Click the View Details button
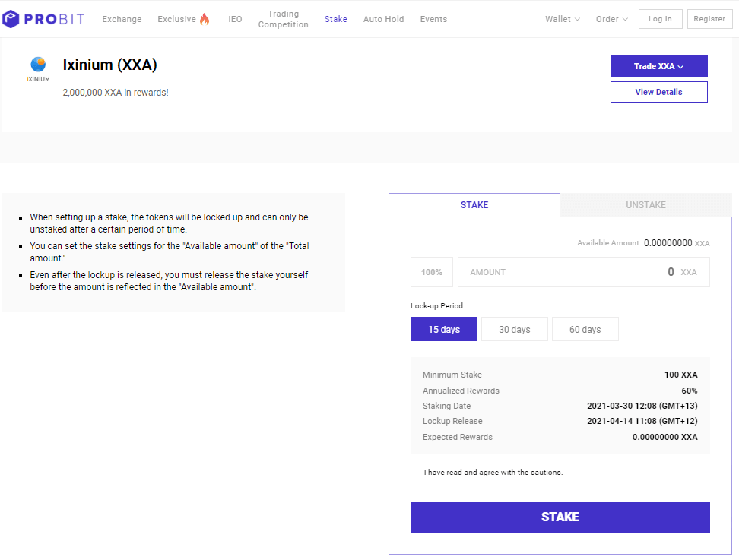This screenshot has height=560, width=739. (659, 92)
